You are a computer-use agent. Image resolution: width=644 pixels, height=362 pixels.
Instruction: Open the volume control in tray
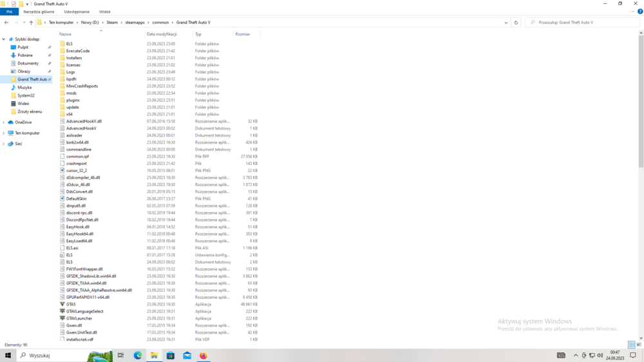[600, 356]
